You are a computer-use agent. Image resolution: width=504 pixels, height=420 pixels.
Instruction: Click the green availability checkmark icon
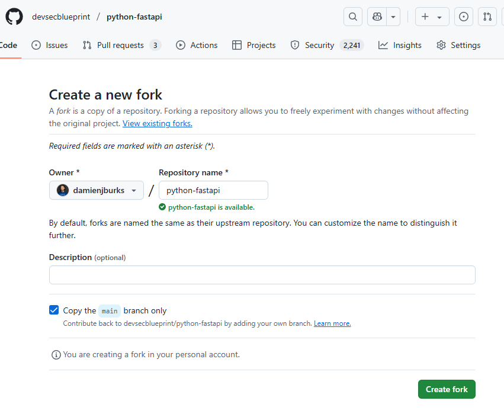(162, 207)
